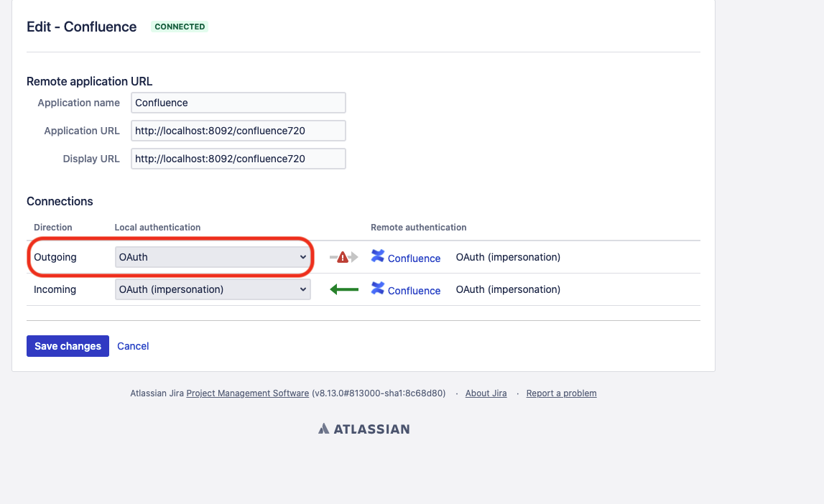Open the Project Management Software link

coord(248,393)
